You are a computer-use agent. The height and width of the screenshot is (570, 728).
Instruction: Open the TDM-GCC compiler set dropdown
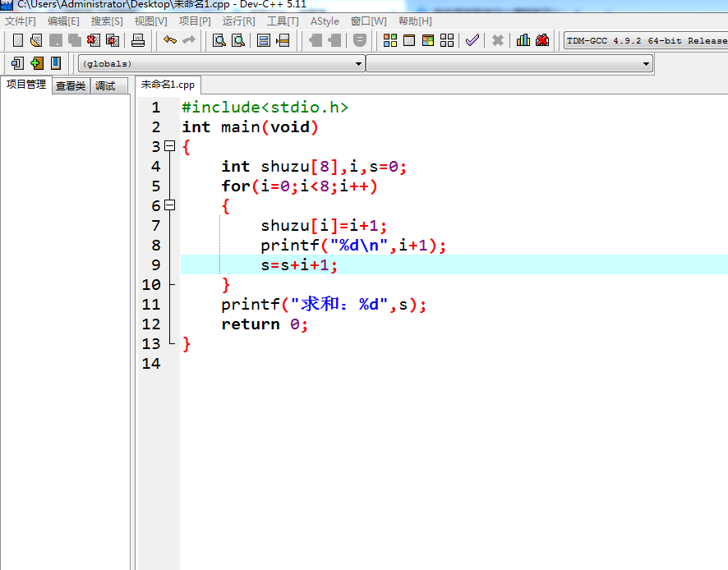[x=646, y=40]
